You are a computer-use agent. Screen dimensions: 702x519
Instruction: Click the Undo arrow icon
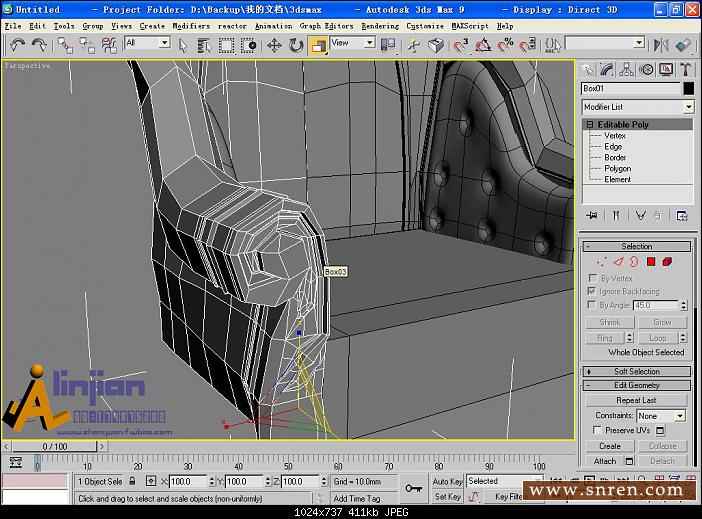[17, 45]
